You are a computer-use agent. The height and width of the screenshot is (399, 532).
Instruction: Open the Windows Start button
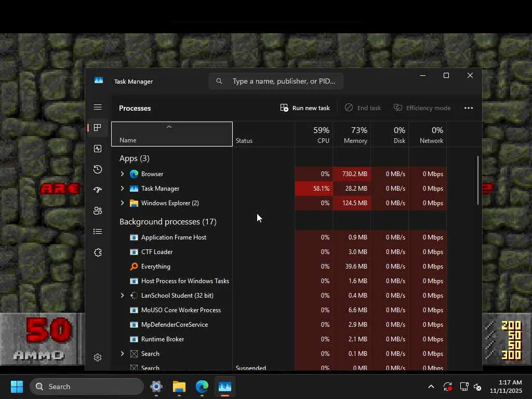click(17, 387)
